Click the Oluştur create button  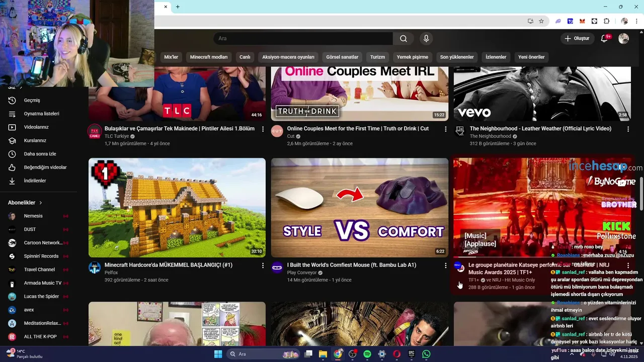[577, 39]
